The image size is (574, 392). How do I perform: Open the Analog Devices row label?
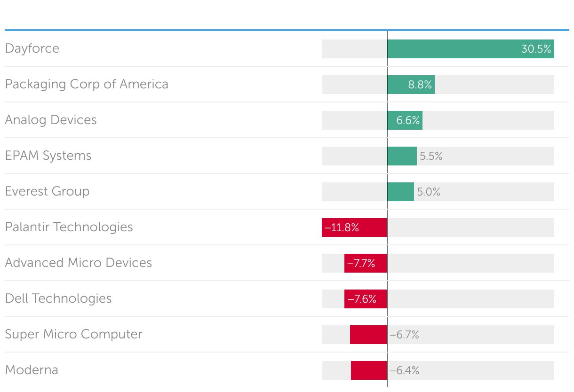pyautogui.click(x=51, y=120)
